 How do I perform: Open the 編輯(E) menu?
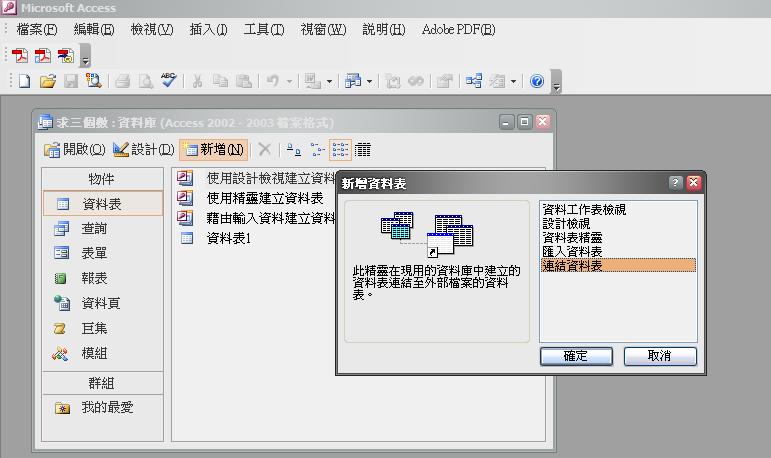point(94,30)
